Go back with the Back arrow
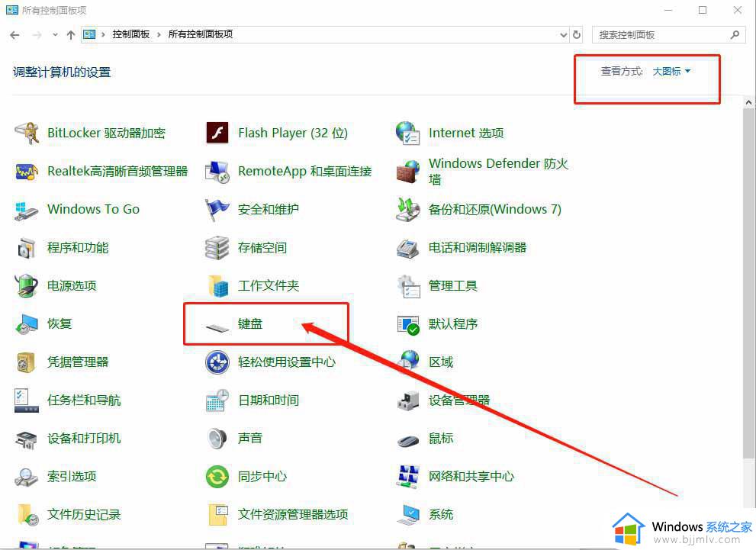Image resolution: width=756 pixels, height=550 pixels. pos(15,34)
